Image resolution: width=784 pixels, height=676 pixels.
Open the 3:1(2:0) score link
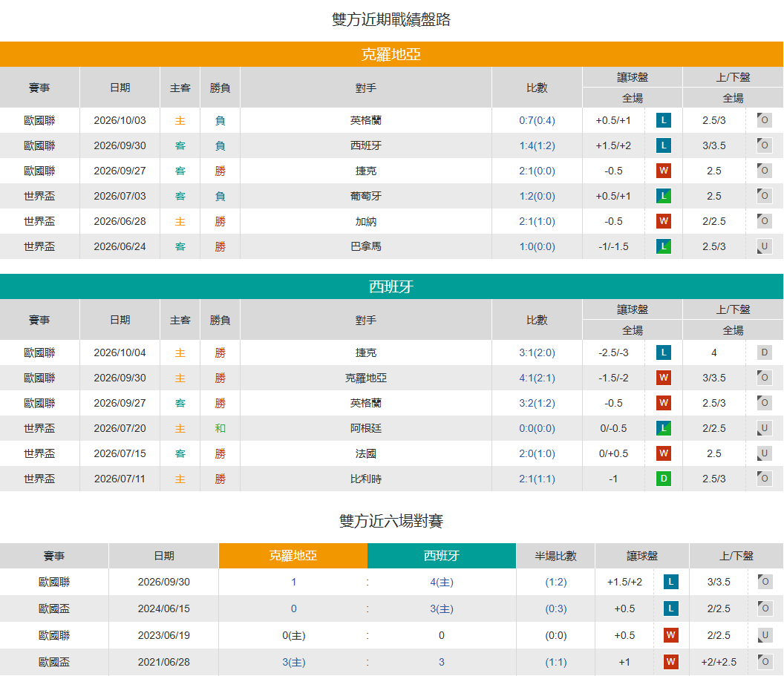click(537, 352)
